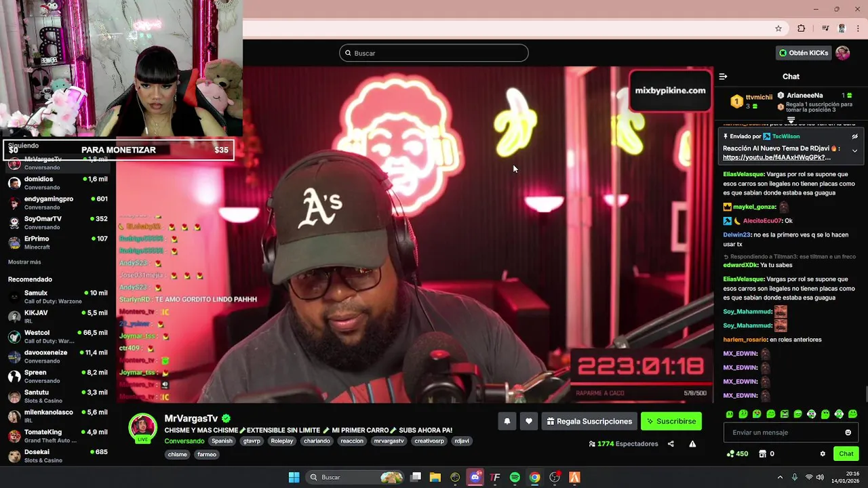Open Discord from the taskbar
The height and width of the screenshot is (488, 868).
(x=475, y=477)
